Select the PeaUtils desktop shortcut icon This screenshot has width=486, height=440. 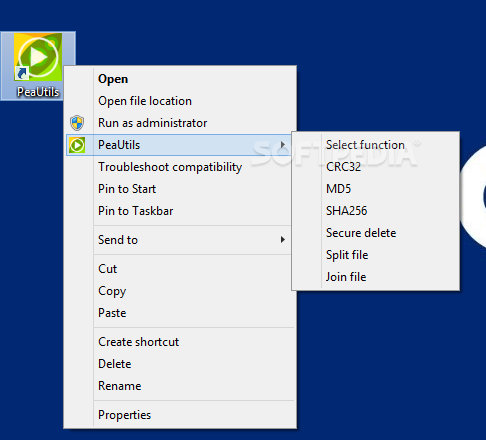(x=38, y=66)
